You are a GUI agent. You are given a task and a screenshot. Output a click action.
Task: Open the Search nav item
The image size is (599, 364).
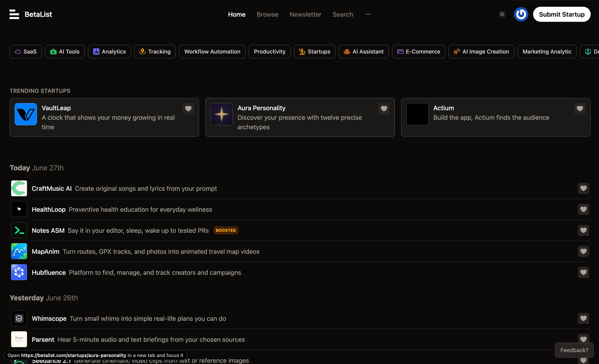343,14
